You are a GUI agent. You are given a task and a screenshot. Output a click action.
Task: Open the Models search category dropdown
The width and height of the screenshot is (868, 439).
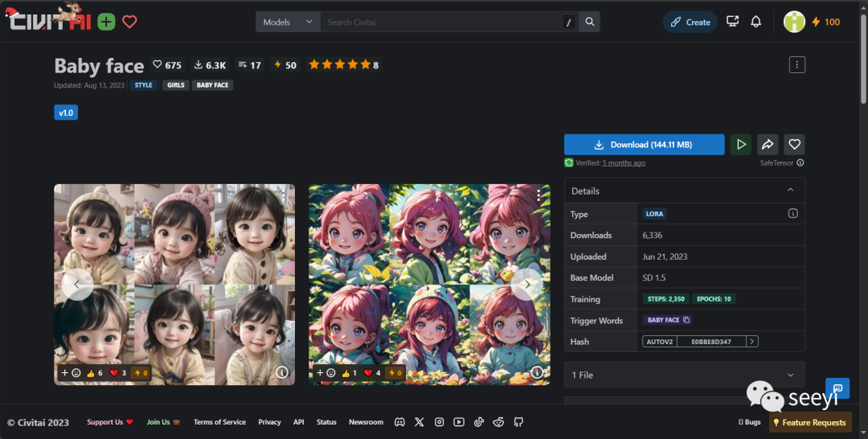[288, 23]
